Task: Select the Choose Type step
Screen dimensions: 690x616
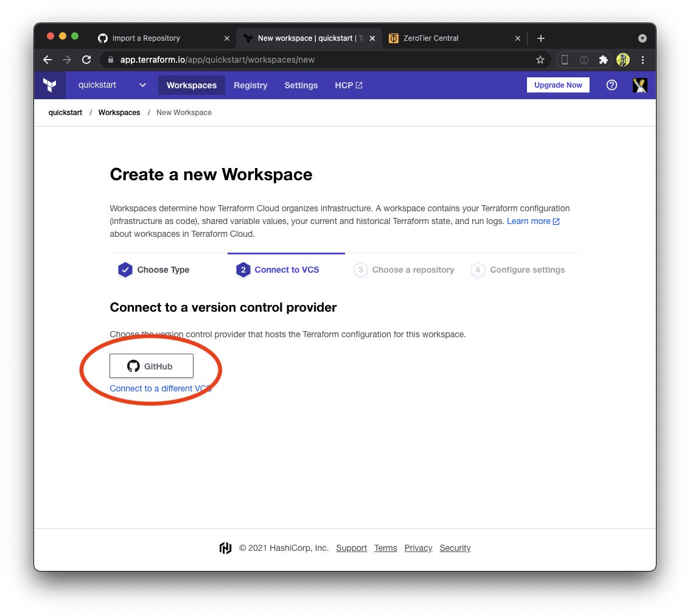Action: click(x=153, y=270)
